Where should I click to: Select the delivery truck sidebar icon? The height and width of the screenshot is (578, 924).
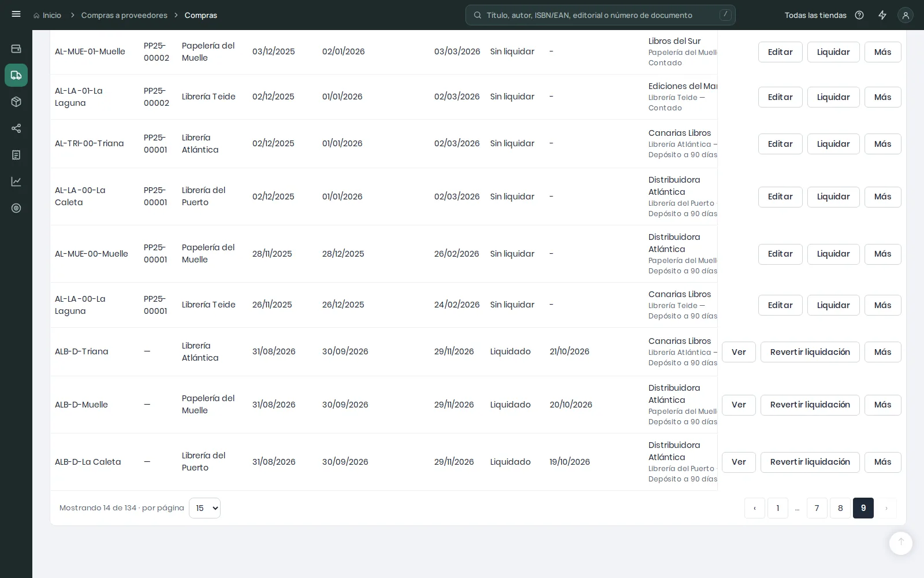pos(16,75)
